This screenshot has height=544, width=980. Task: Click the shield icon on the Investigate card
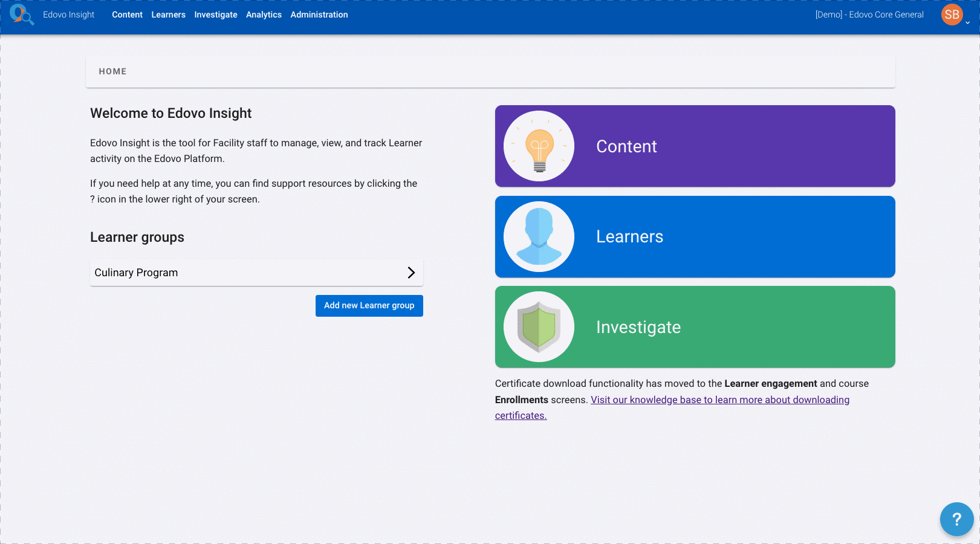click(x=539, y=327)
